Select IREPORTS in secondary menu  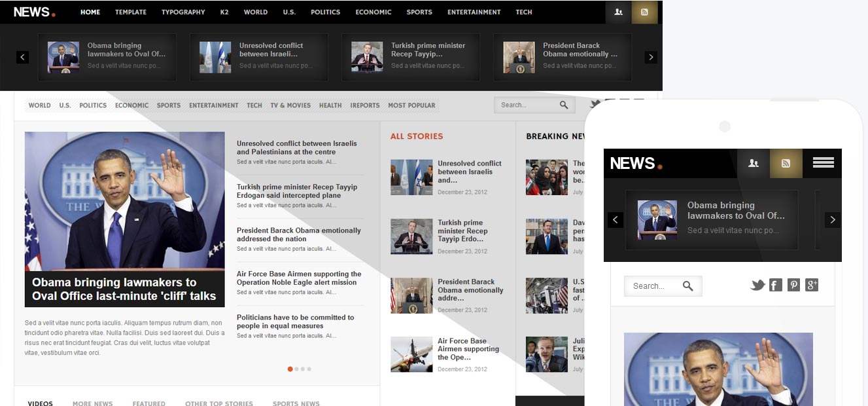pos(365,105)
